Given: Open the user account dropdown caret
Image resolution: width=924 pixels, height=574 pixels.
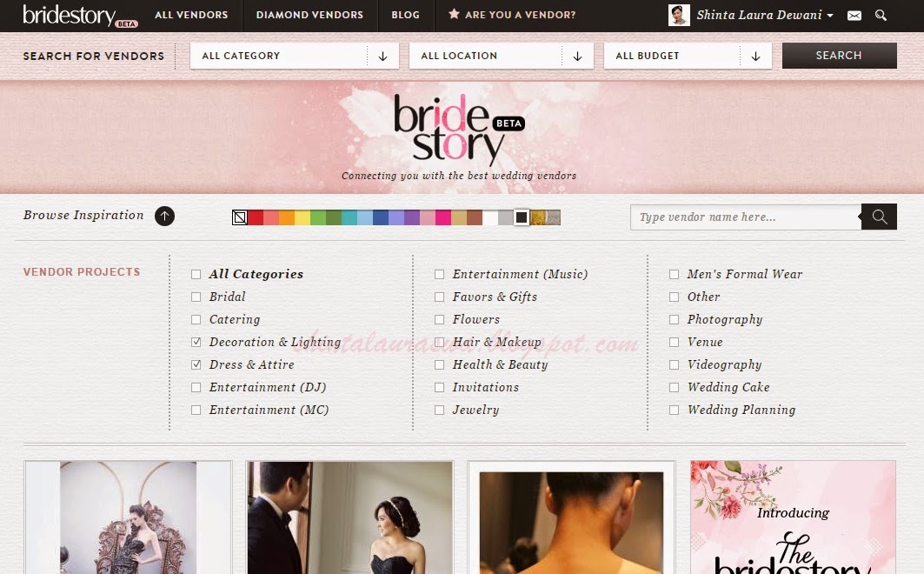Looking at the screenshot, I should (x=830, y=16).
